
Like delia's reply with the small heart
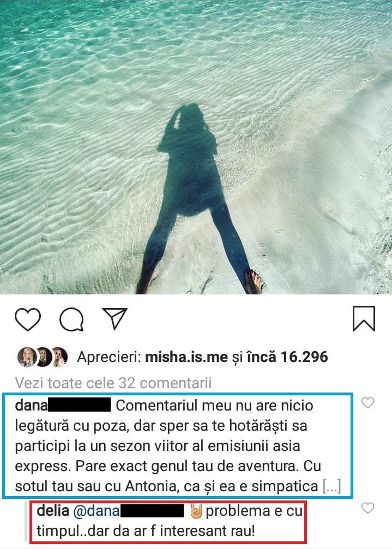click(368, 508)
